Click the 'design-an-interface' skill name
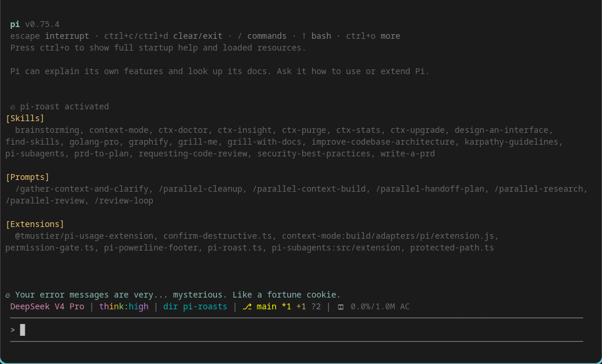Screen dimensions: 602x364 501,130
